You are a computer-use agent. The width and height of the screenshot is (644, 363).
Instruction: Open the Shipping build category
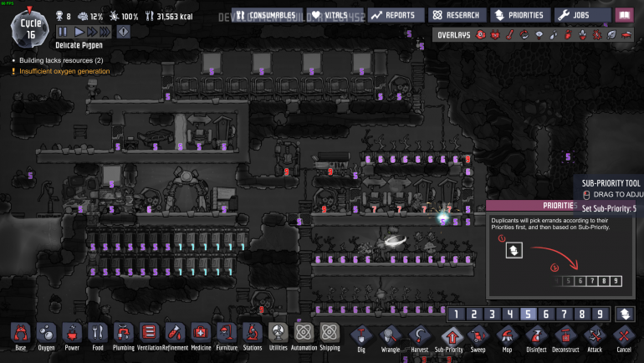pos(330,337)
